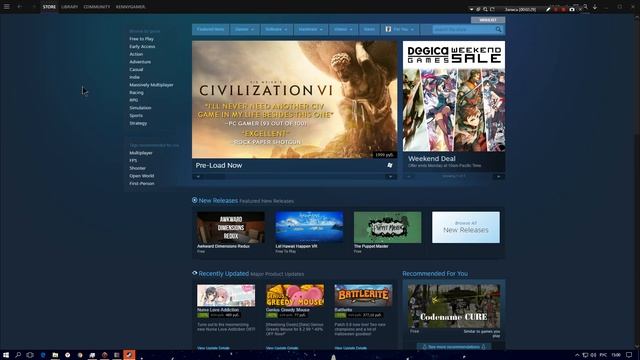Launch File Explorer from taskbar
Viewport: 640px width, 360px height.
(55, 355)
